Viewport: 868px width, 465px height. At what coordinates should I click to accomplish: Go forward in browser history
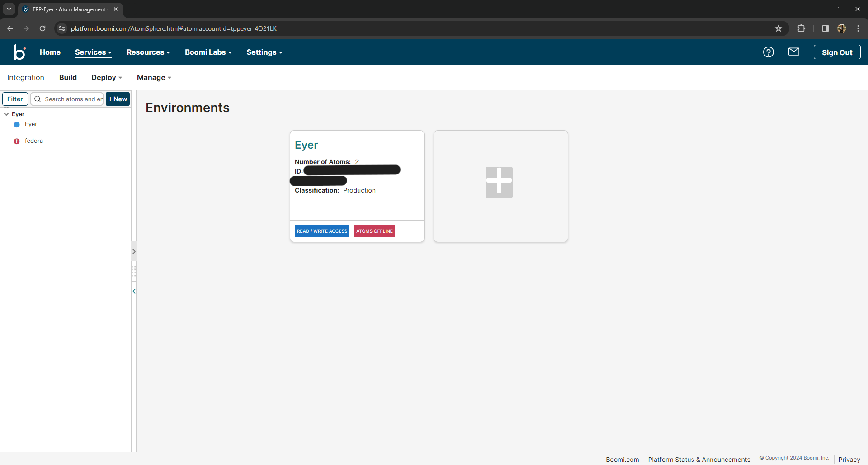26,28
